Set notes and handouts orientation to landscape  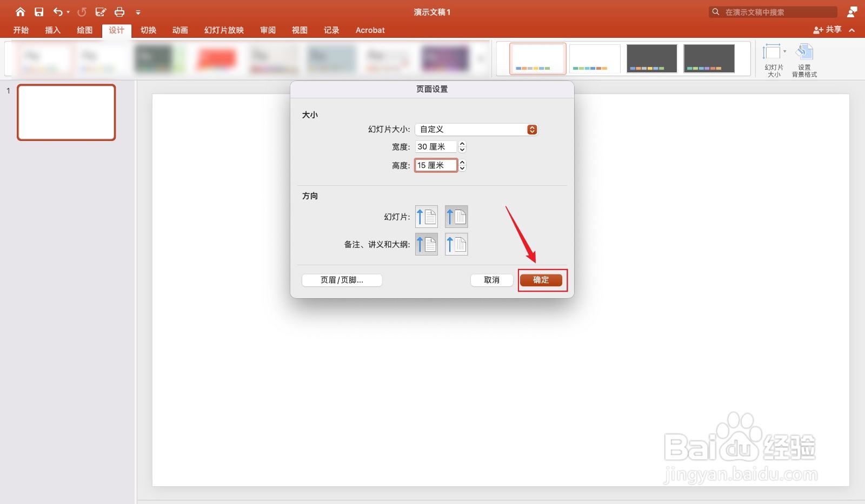(456, 244)
